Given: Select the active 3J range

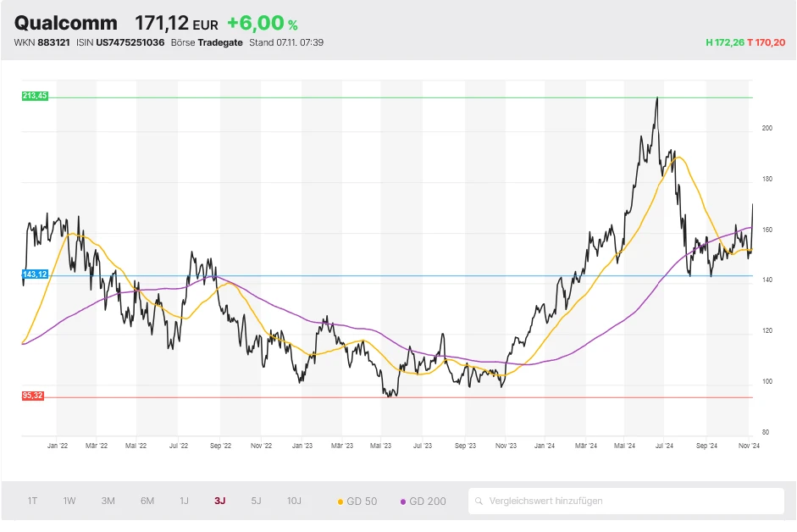Looking at the screenshot, I should coord(220,501).
